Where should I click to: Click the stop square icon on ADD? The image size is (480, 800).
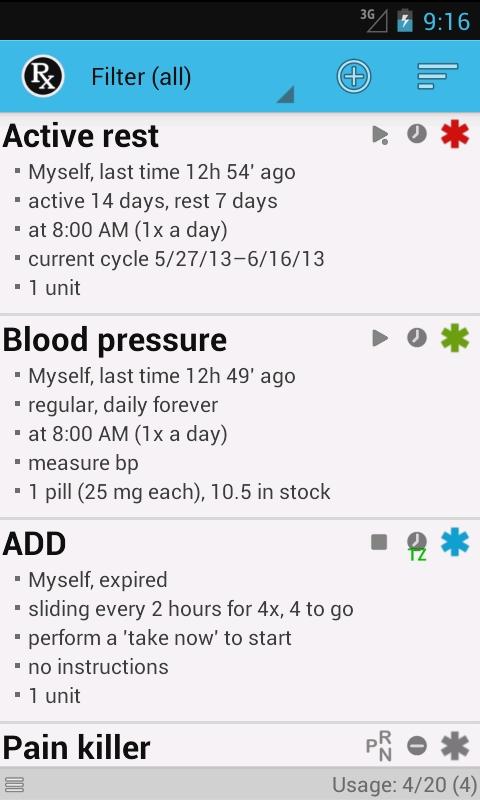pos(379,542)
